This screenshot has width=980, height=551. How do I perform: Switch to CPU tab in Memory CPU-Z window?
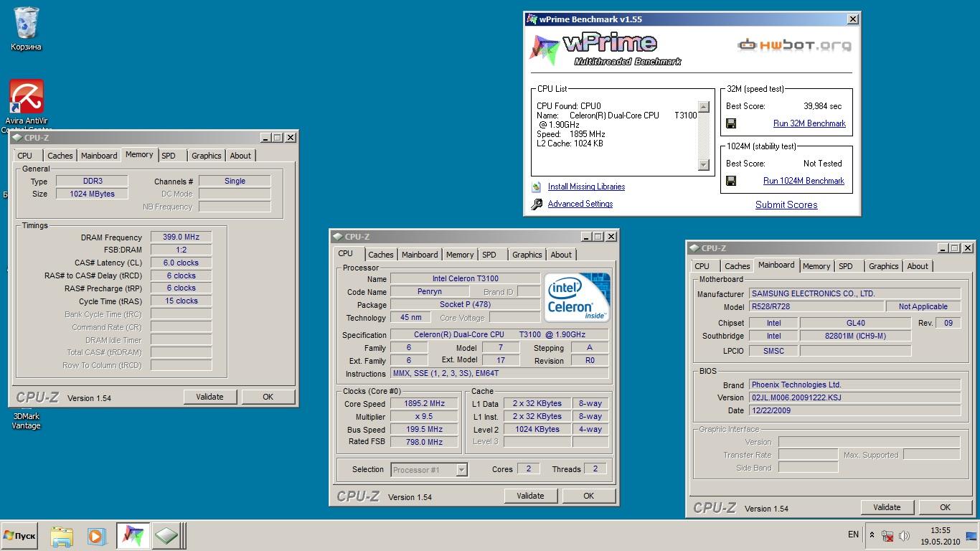[25, 156]
